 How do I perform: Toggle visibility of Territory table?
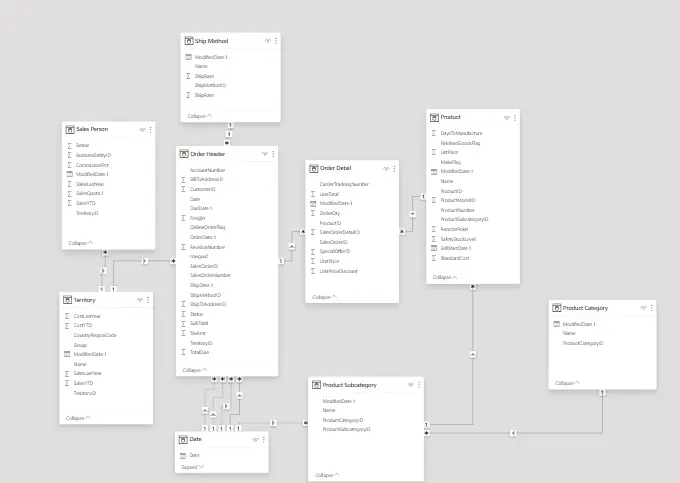tap(140, 300)
